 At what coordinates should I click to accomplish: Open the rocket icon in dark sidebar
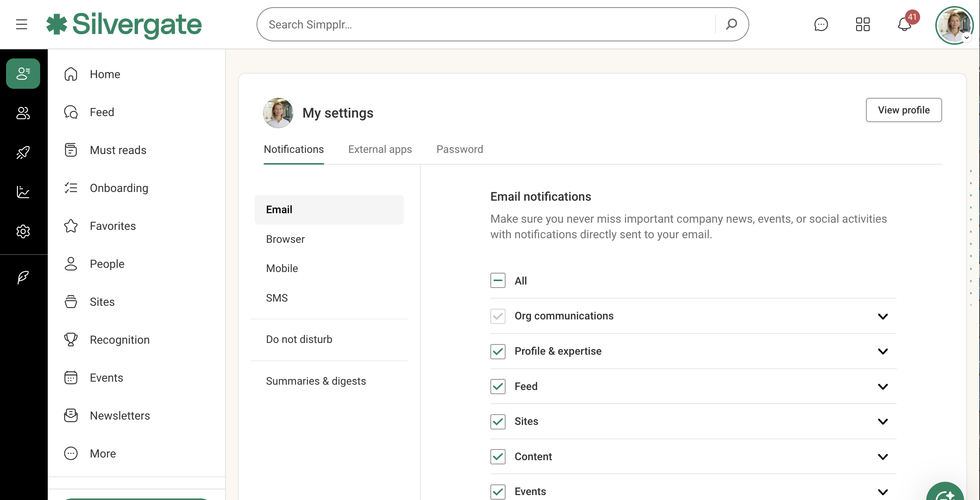(23, 153)
